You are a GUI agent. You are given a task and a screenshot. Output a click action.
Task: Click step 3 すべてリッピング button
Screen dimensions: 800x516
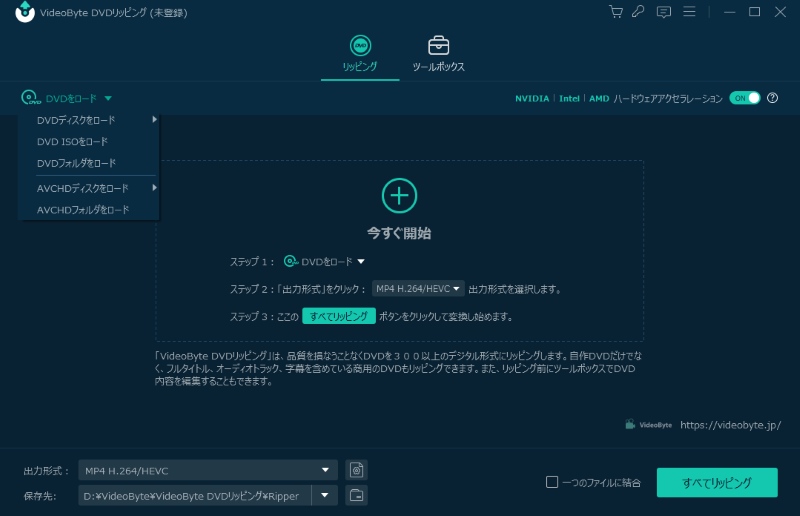(339, 316)
